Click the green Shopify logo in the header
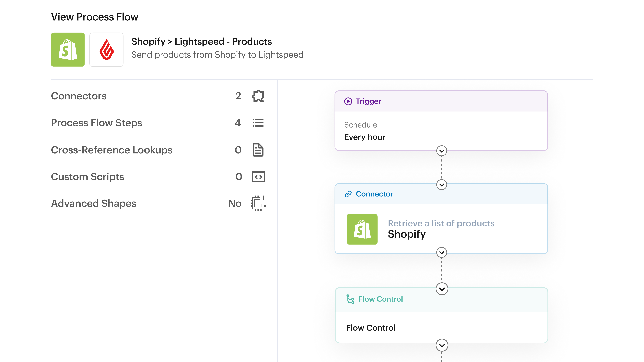 click(x=68, y=49)
